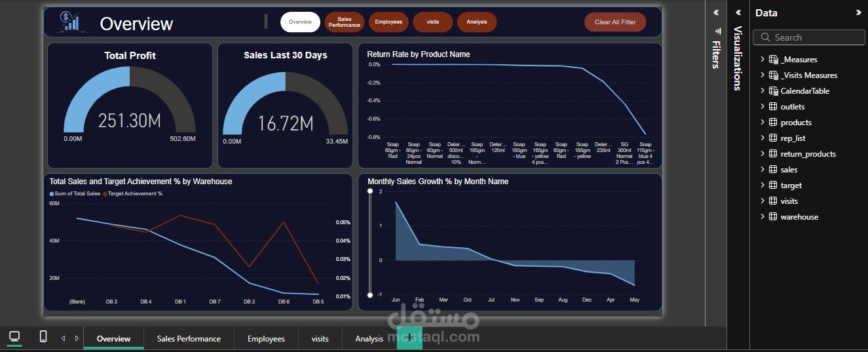Click the Employees navigation button in header
Screen dimensions: 868x352
[388, 22]
